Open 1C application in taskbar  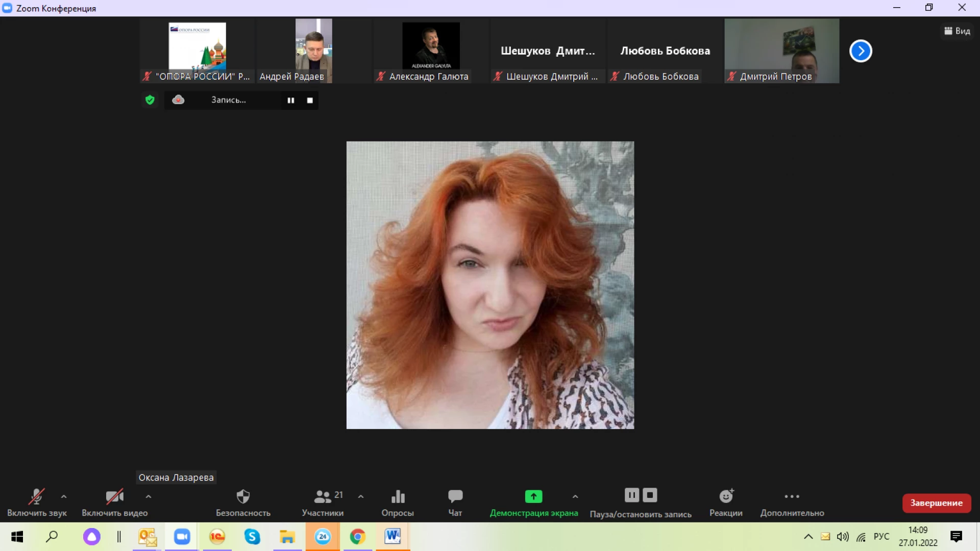click(x=217, y=537)
